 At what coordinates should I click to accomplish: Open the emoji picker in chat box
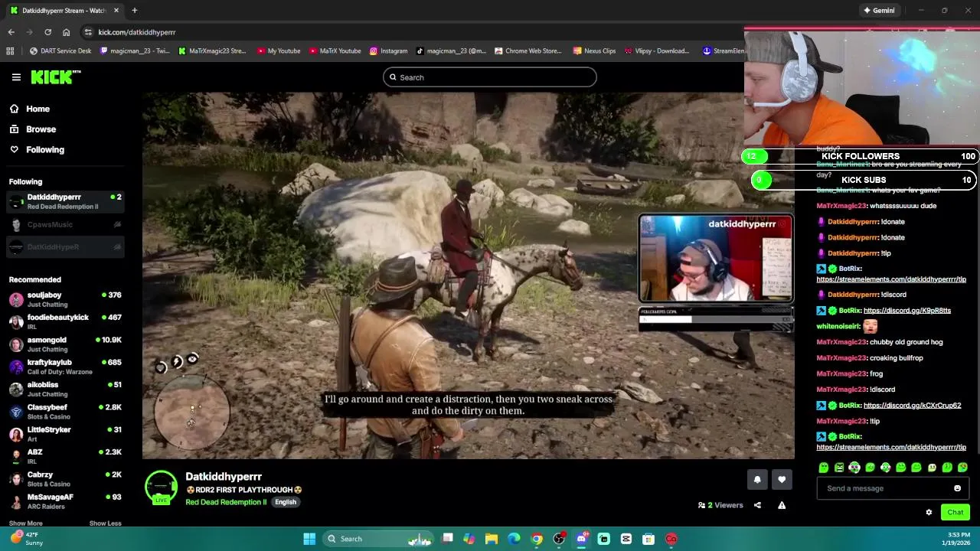point(957,488)
